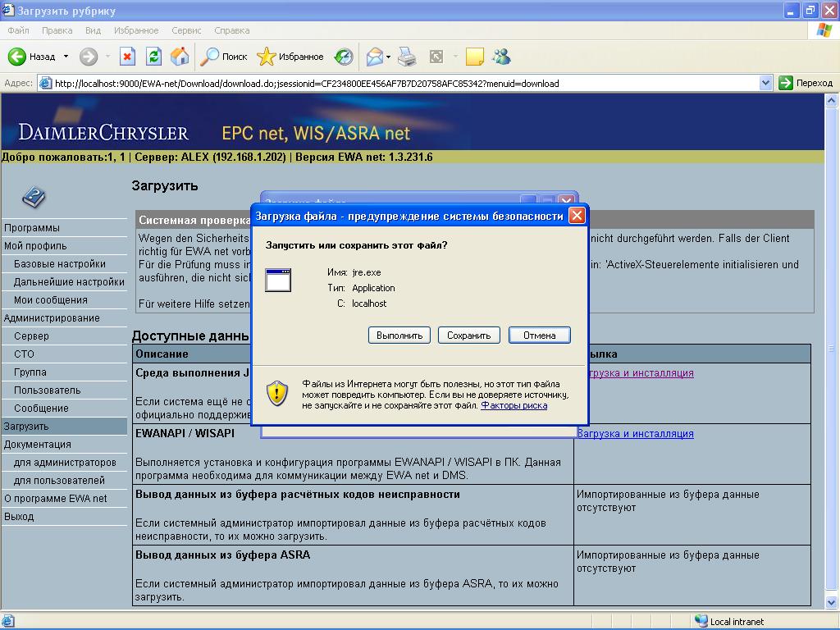Select Загрузить in the sidebar
Viewport: 840px width, 630px height.
(x=64, y=427)
